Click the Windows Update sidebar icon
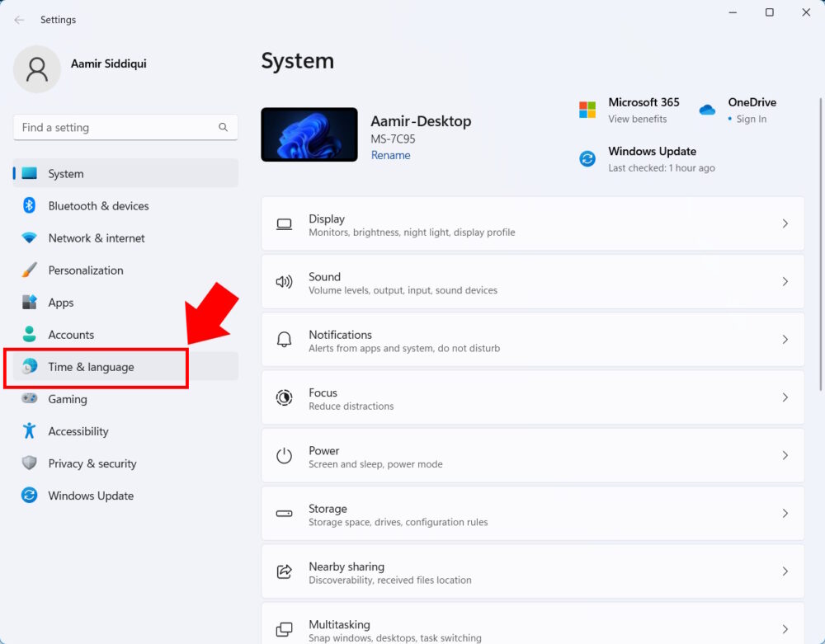Screen dimensions: 825x644 pyautogui.click(x=30, y=496)
